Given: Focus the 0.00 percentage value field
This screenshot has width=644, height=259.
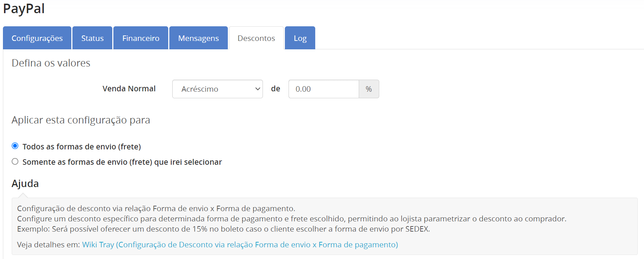Looking at the screenshot, I should pos(324,89).
